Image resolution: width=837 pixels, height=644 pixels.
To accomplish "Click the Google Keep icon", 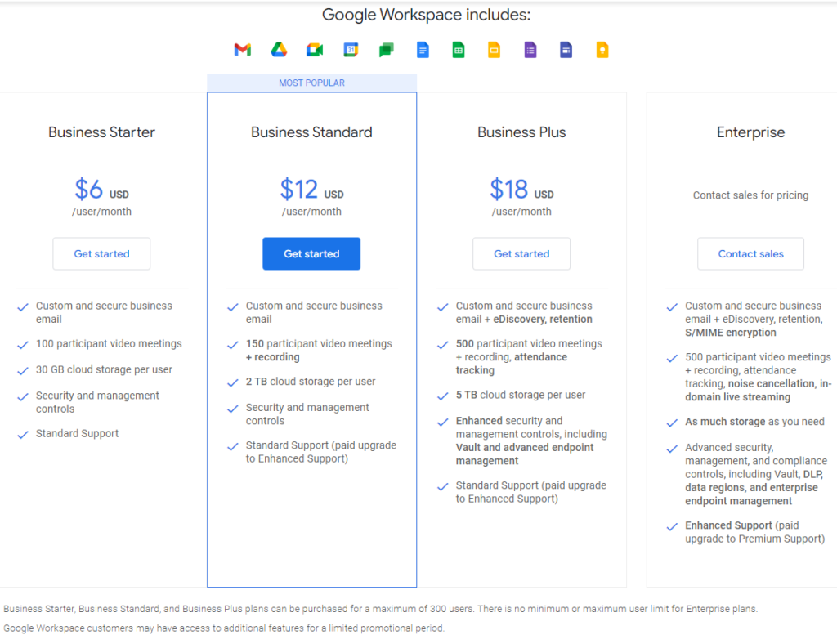I will pyautogui.click(x=602, y=50).
